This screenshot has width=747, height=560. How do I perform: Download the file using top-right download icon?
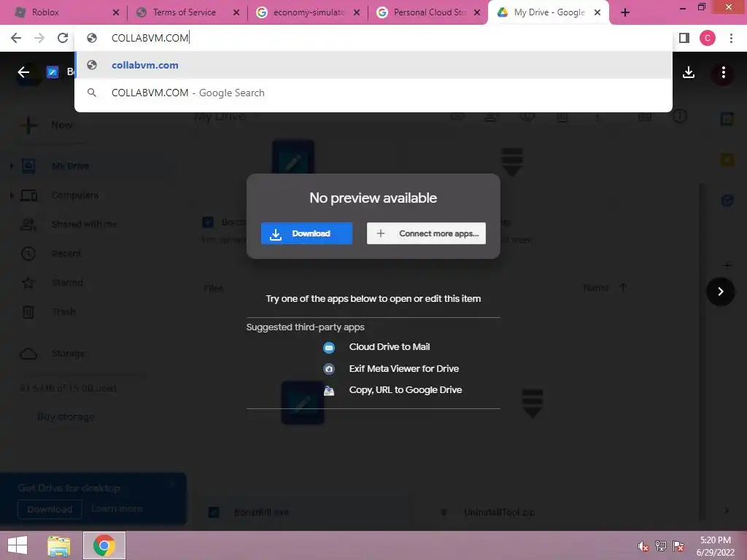pos(689,72)
